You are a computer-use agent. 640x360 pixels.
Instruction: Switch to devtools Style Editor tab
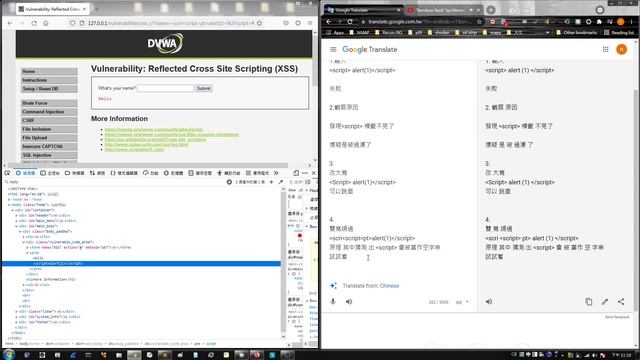click(x=124, y=173)
